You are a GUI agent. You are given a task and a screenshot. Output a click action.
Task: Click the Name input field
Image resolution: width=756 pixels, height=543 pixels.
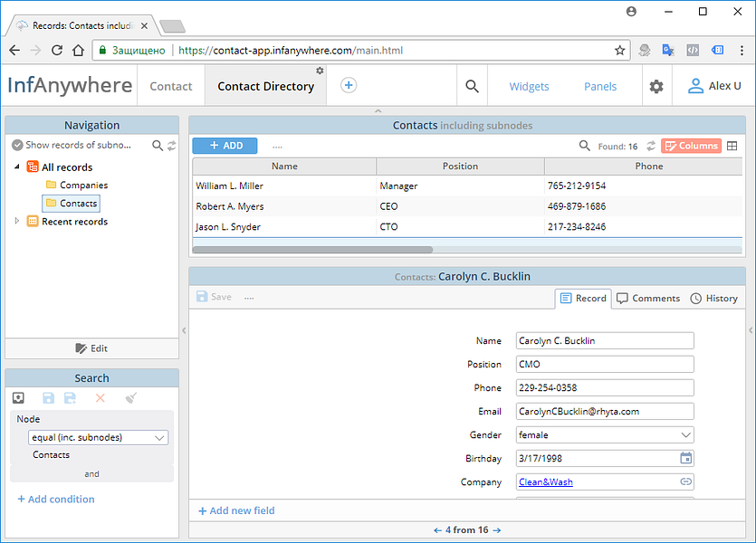pyautogui.click(x=605, y=340)
